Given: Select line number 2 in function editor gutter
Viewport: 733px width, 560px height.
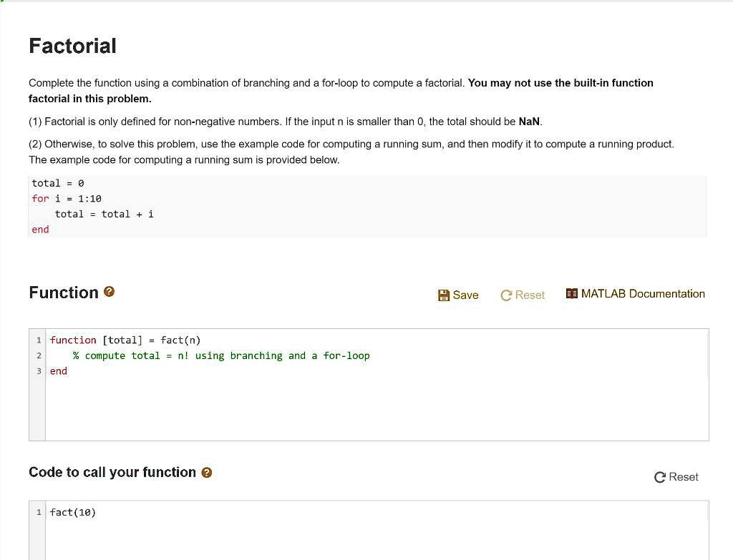Looking at the screenshot, I should point(39,355).
